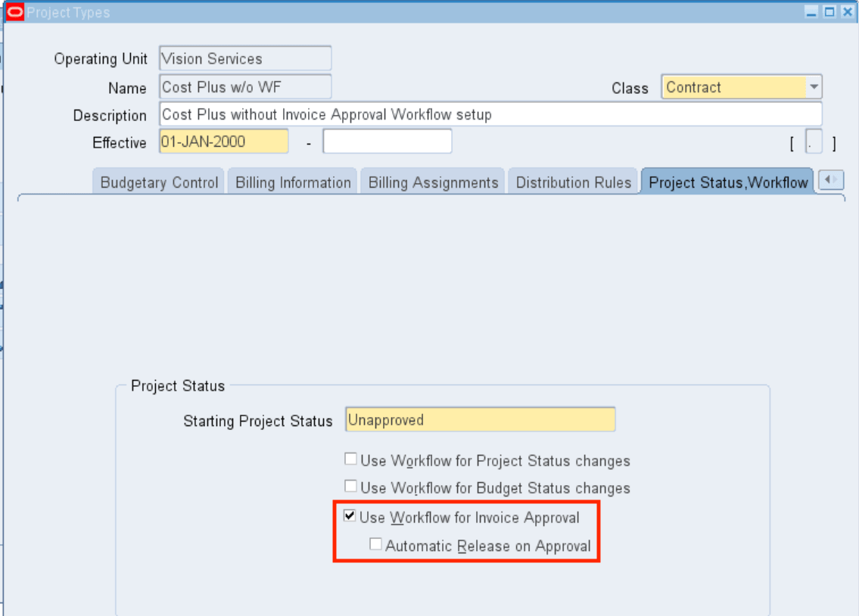
Task: Enable Use Workflow for Project Status changes
Action: tap(350, 459)
